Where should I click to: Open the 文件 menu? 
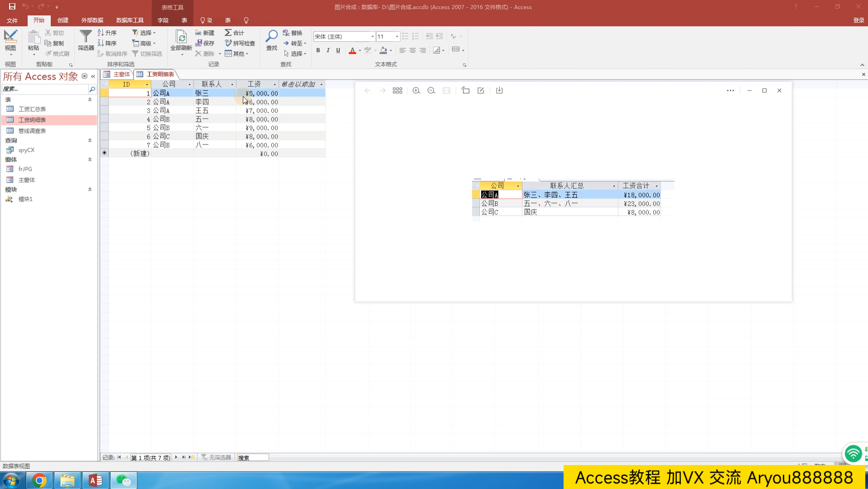[x=12, y=20]
